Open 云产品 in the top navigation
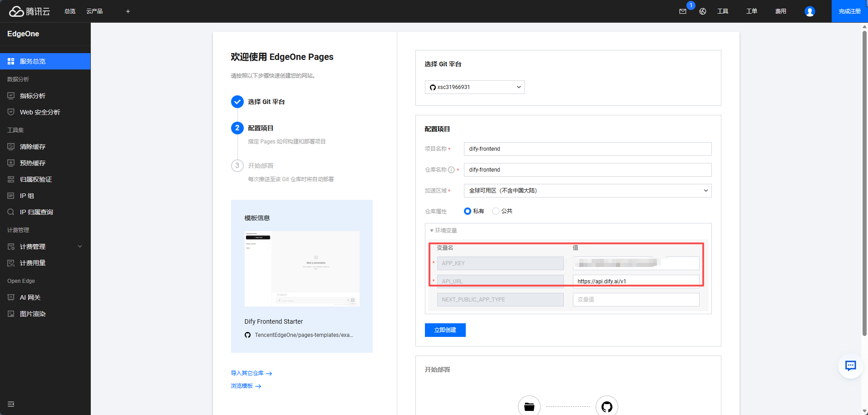Image resolution: width=868 pixels, height=415 pixels. (x=94, y=11)
